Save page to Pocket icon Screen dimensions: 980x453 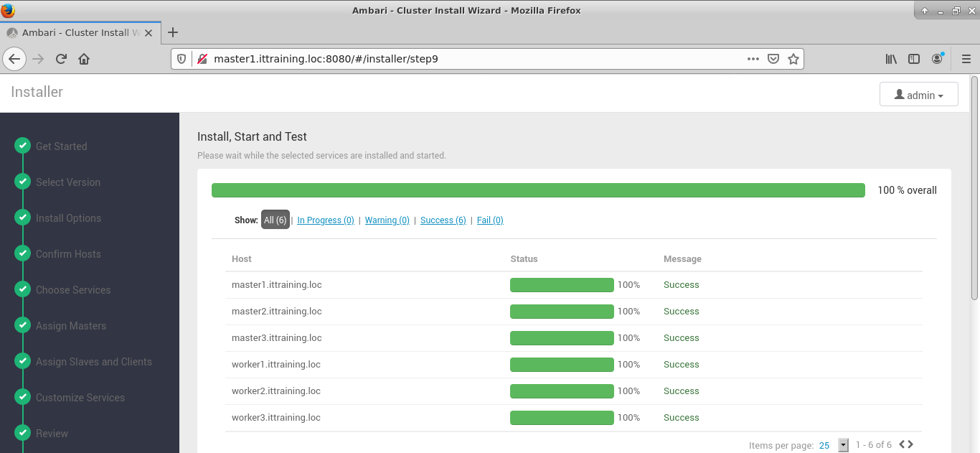[773, 59]
